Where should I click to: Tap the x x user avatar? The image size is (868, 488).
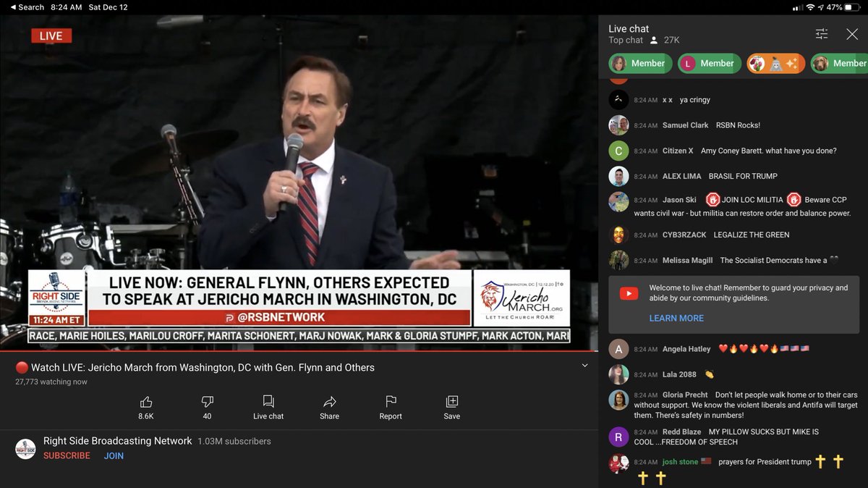click(x=618, y=100)
